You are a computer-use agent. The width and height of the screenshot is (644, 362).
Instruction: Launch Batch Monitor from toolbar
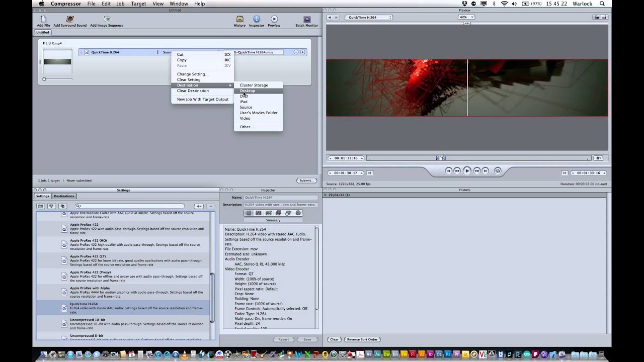click(307, 19)
